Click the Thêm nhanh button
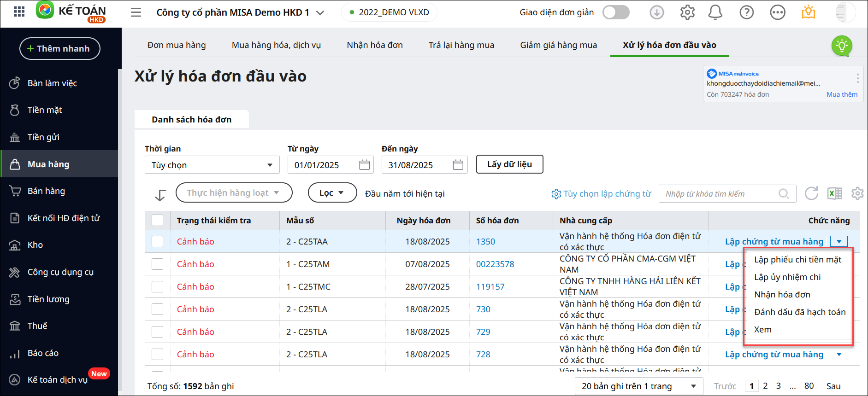Image resolution: width=868 pixels, height=396 pixels. coord(60,49)
